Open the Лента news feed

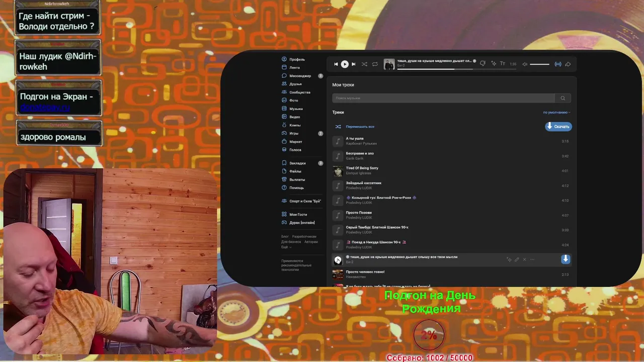pos(291,67)
